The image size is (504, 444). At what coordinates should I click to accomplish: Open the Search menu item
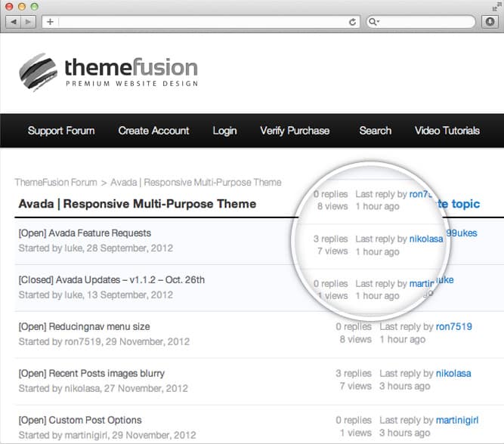tap(375, 131)
